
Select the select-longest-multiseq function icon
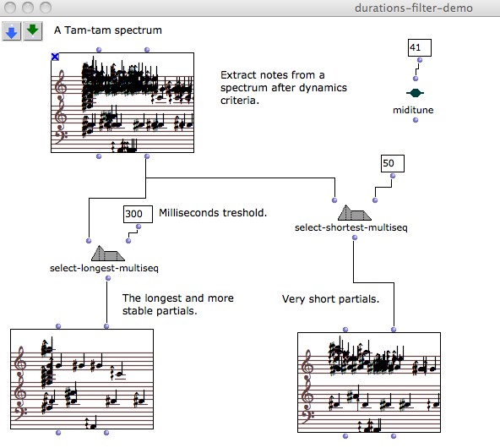108,254
